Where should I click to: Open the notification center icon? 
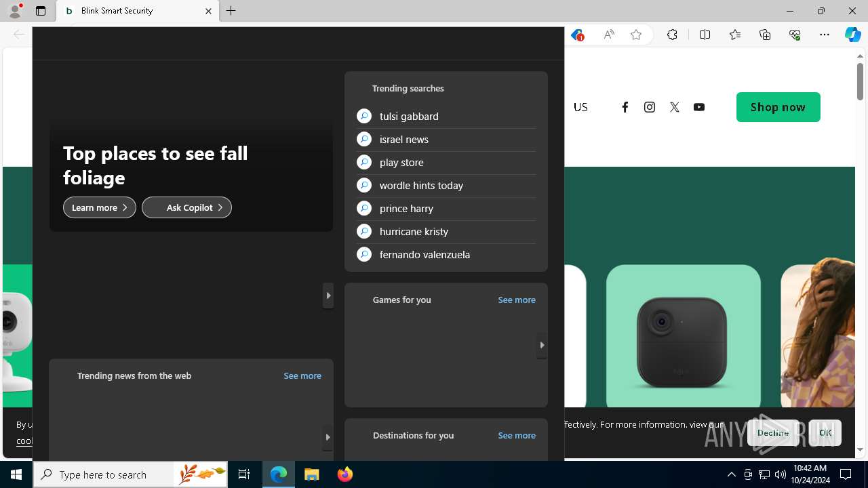(846, 474)
